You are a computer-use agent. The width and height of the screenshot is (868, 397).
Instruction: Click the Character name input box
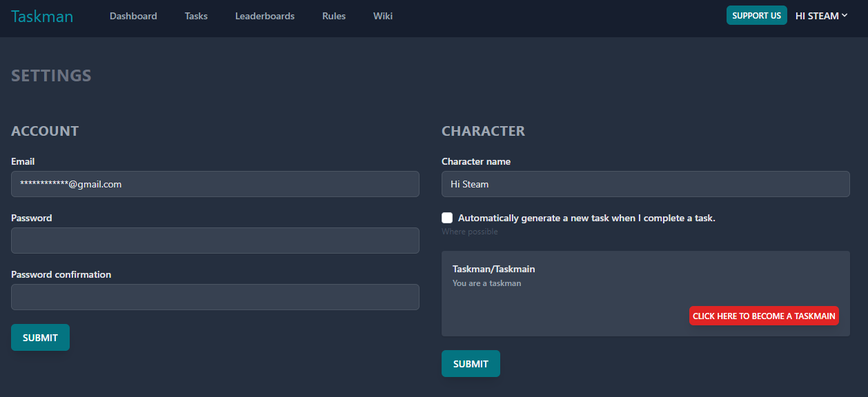(x=645, y=184)
